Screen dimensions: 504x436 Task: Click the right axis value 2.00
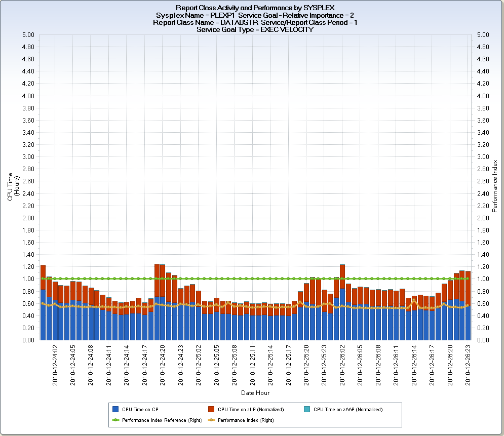pos(483,218)
